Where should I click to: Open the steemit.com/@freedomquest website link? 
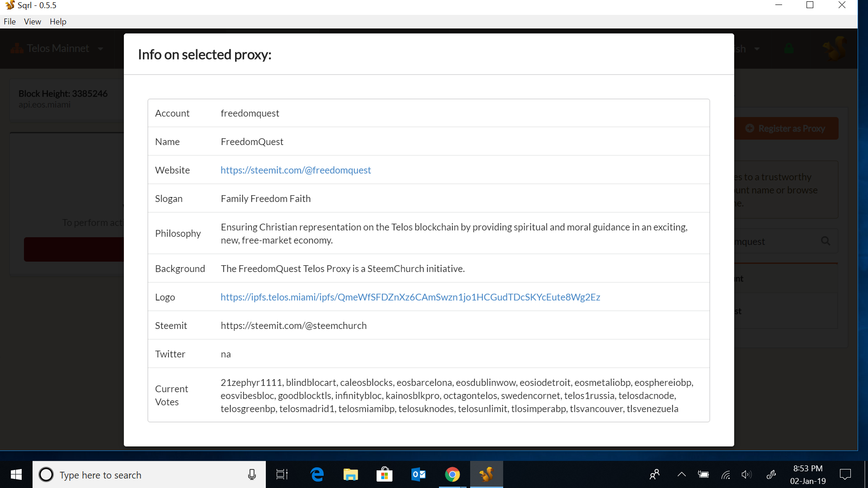point(296,170)
